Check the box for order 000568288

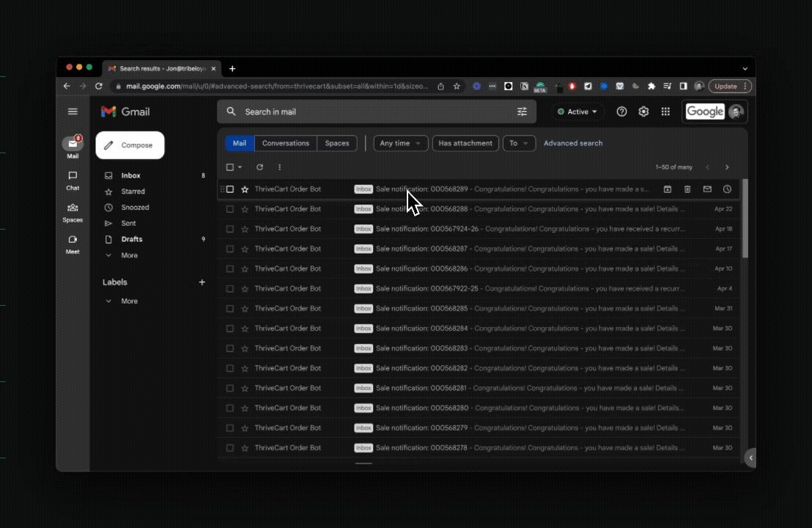tap(230, 209)
